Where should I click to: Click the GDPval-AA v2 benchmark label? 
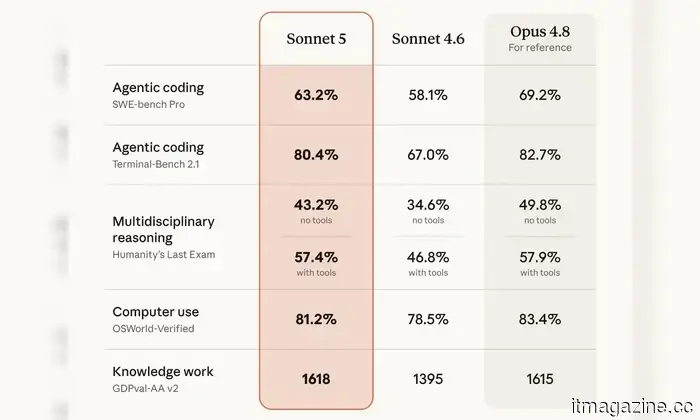point(145,389)
